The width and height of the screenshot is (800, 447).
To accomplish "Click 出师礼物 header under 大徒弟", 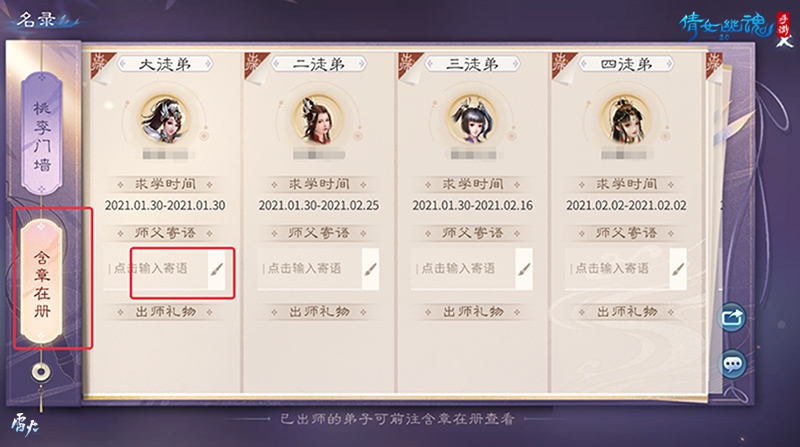I will [165, 312].
